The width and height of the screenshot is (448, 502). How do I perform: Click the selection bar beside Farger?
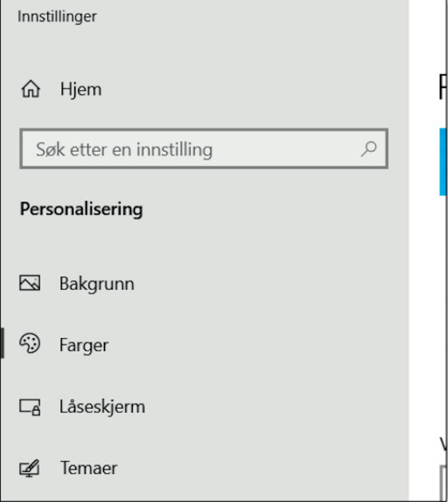click(x=2, y=343)
